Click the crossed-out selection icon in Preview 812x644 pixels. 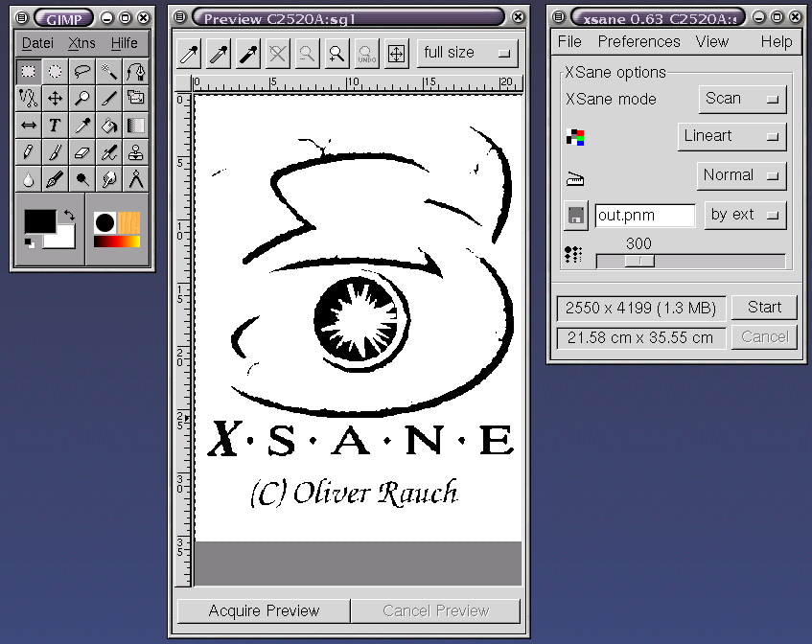(x=278, y=54)
